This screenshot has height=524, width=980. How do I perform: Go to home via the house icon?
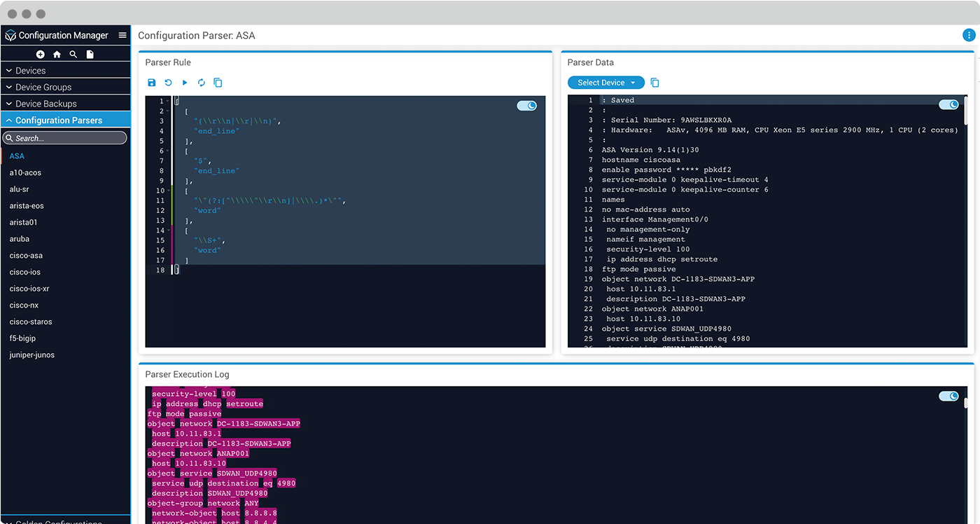(57, 54)
